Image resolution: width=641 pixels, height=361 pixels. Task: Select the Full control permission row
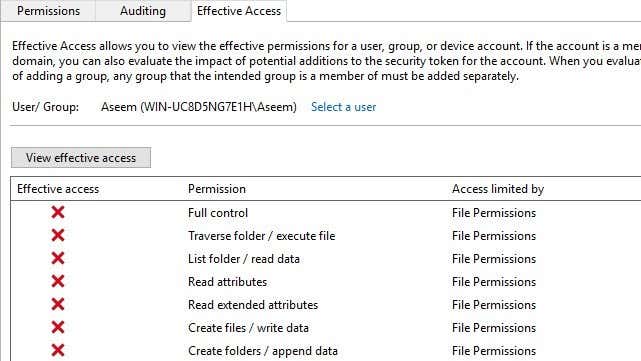tap(326, 213)
